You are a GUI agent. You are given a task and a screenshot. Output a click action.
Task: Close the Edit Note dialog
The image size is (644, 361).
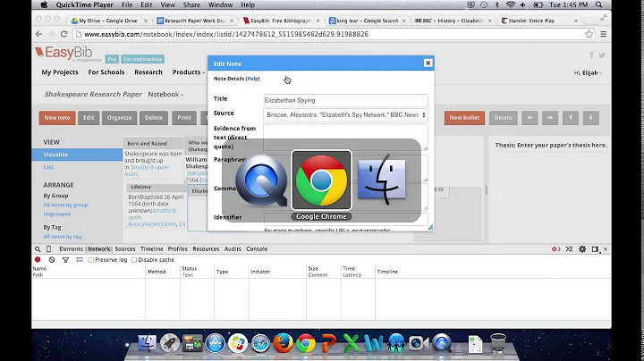coord(428,63)
